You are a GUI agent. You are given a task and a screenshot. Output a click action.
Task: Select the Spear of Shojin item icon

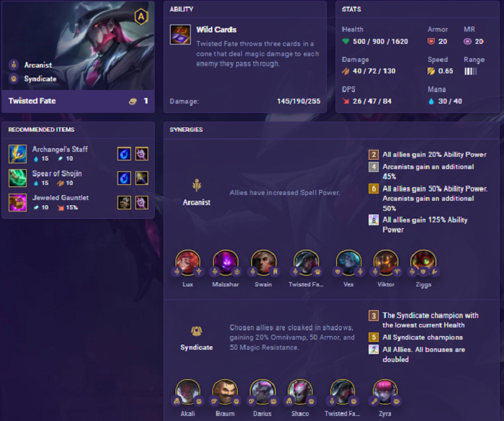[x=17, y=178]
